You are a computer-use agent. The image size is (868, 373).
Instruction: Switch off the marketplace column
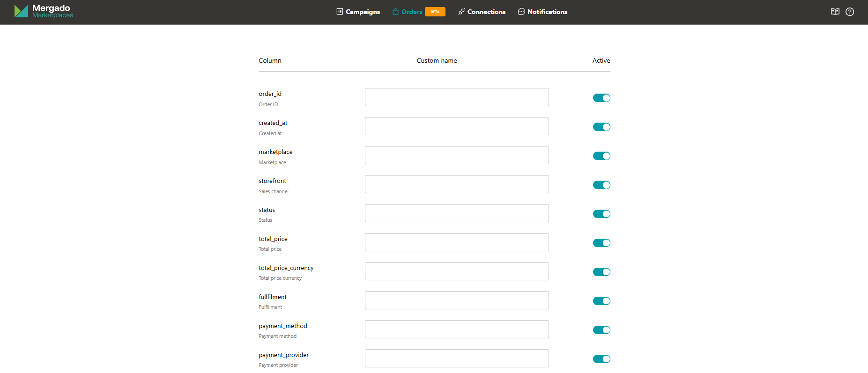click(x=601, y=156)
